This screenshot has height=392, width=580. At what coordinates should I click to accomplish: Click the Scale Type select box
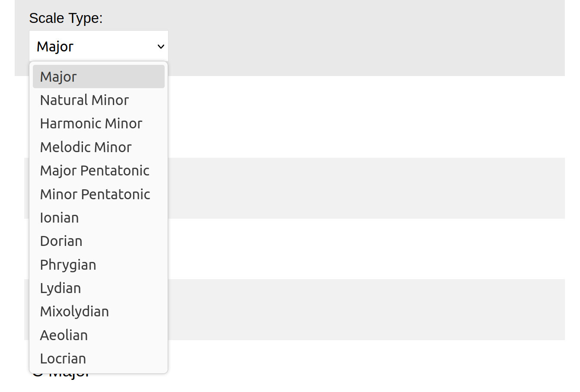coord(93,46)
